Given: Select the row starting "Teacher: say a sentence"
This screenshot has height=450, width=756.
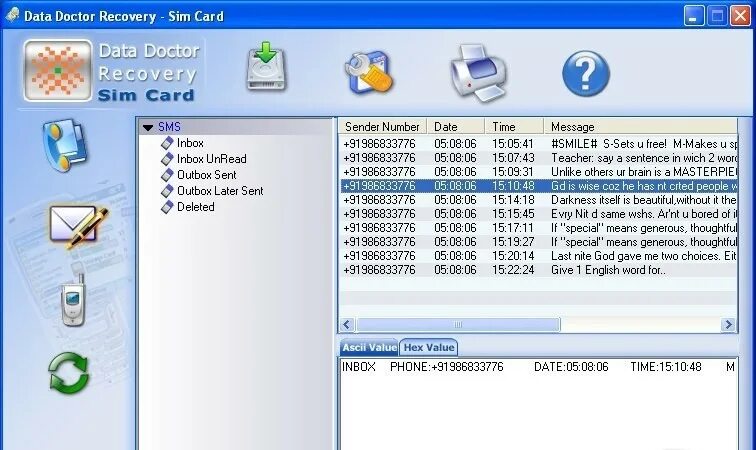Looking at the screenshot, I should pyautogui.click(x=539, y=158).
